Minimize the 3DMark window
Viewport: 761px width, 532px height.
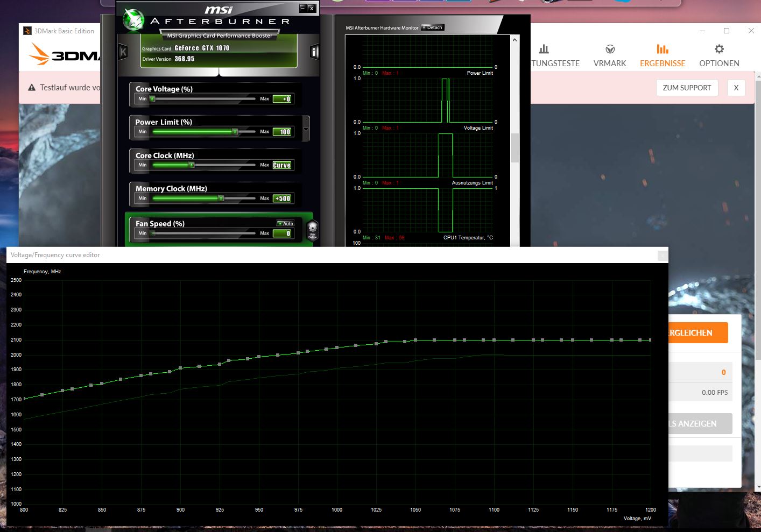pyautogui.click(x=702, y=31)
